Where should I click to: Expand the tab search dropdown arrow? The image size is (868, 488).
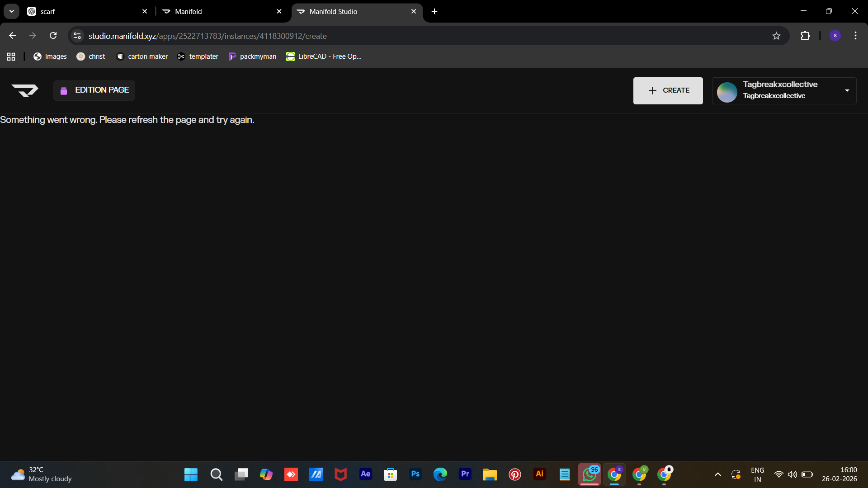click(12, 11)
